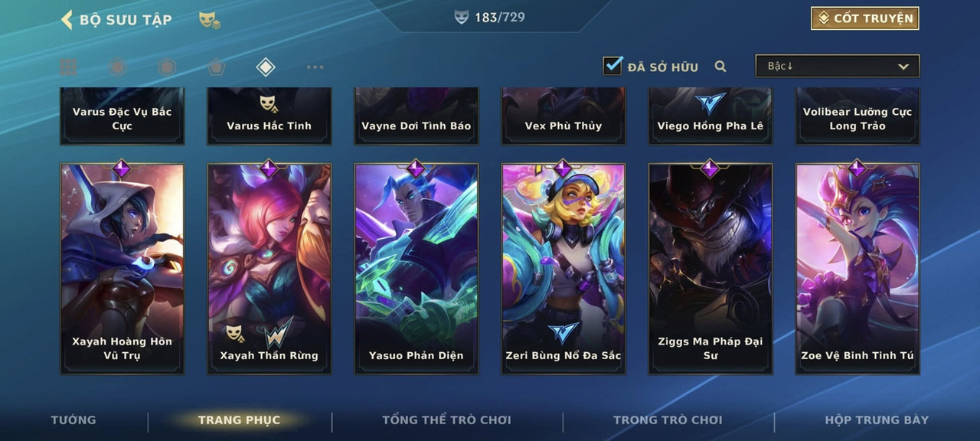Select the diamond rarity filter icon

(265, 67)
